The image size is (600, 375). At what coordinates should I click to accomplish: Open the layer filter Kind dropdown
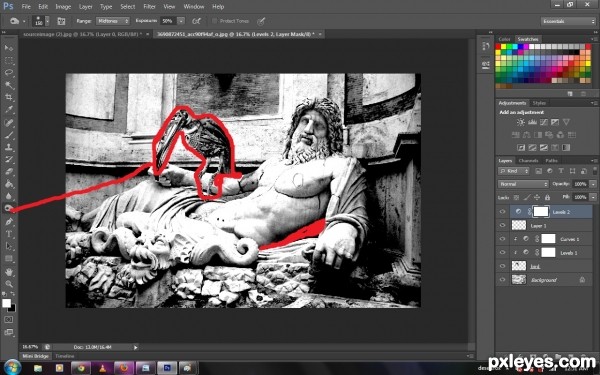coord(514,171)
